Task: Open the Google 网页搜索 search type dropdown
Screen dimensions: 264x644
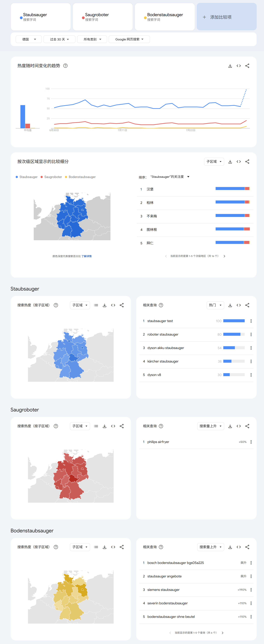Action: (129, 39)
